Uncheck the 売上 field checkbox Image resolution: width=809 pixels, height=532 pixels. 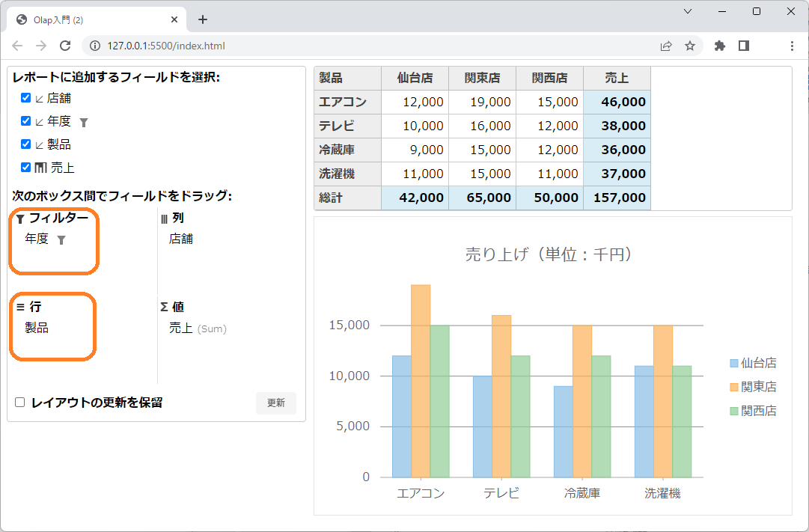[25, 167]
